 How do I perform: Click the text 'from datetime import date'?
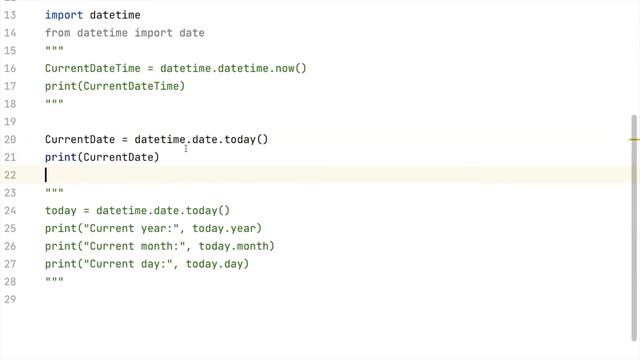click(x=124, y=33)
